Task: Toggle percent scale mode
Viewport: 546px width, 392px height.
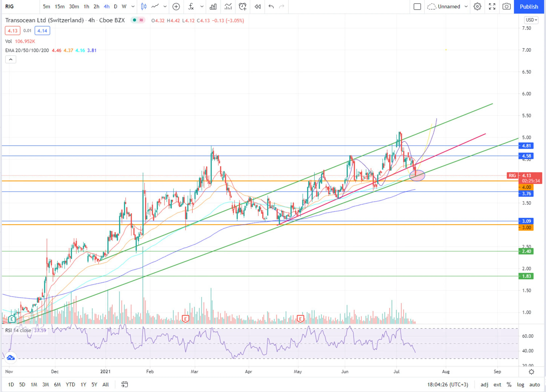Action: (509, 385)
